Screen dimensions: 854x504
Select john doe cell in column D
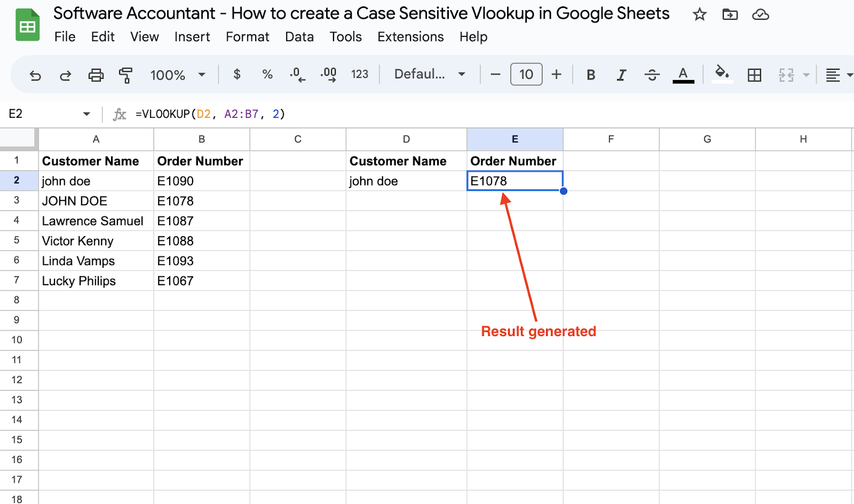click(x=406, y=181)
